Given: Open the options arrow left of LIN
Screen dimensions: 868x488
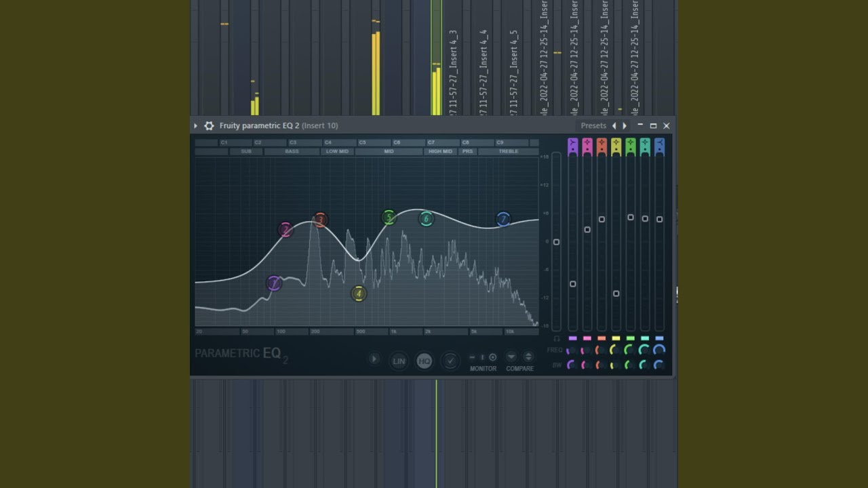Looking at the screenshot, I should tap(374, 359).
